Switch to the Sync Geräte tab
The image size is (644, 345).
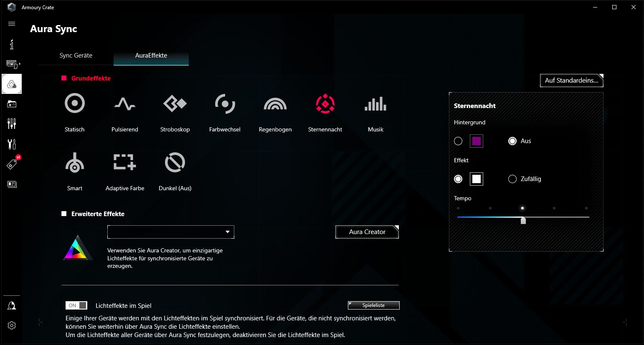(x=76, y=55)
